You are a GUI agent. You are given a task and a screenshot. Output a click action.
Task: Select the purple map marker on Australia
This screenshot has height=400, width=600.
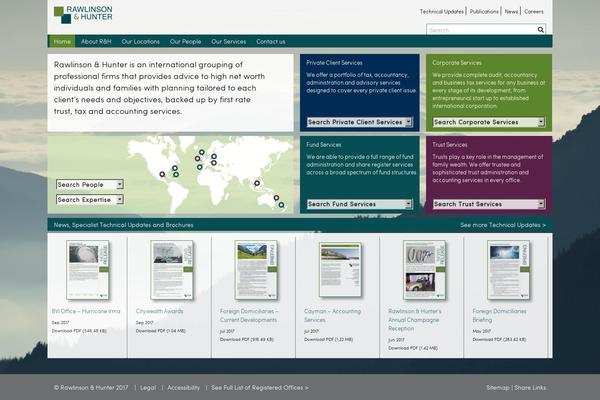tap(276, 198)
